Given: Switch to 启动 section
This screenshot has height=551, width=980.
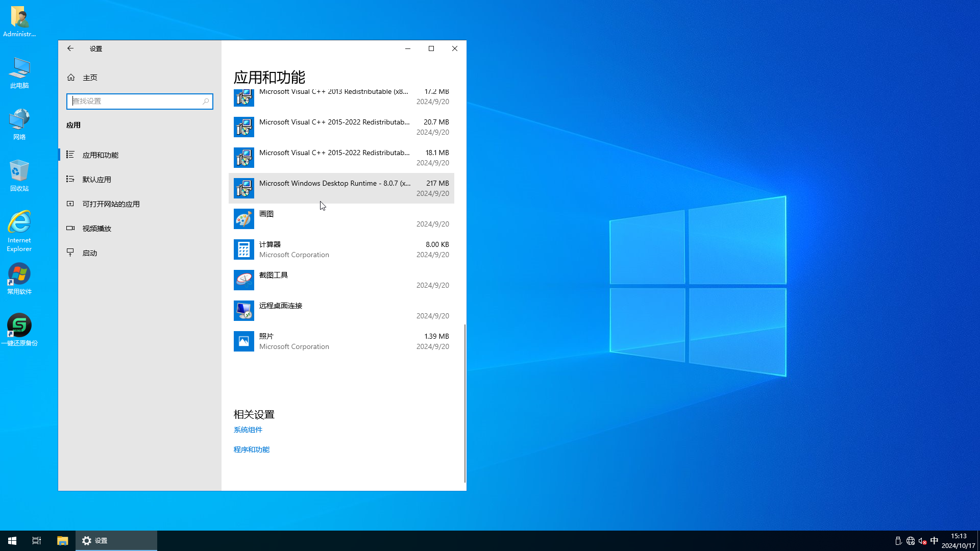Looking at the screenshot, I should [140, 253].
